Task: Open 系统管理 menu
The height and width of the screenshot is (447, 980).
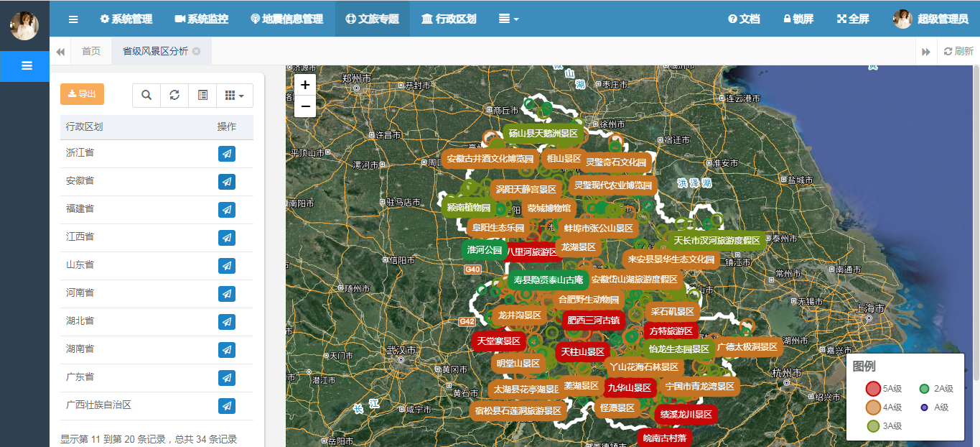Action: coord(126,19)
